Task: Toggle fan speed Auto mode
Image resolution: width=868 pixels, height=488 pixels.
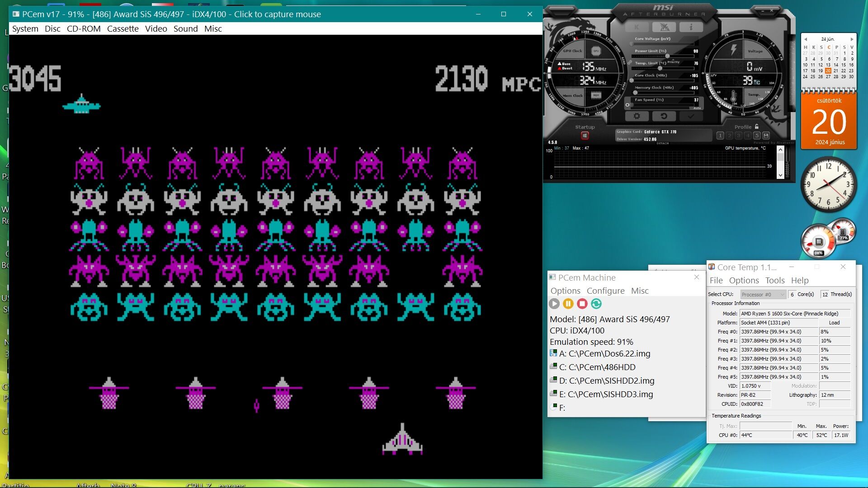Action: pos(697,108)
